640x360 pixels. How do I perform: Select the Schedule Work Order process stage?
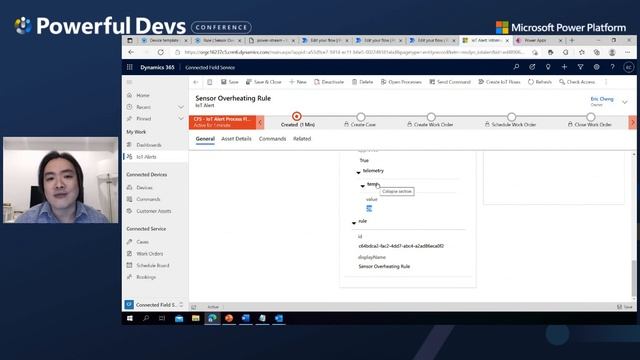pyautogui.click(x=511, y=117)
